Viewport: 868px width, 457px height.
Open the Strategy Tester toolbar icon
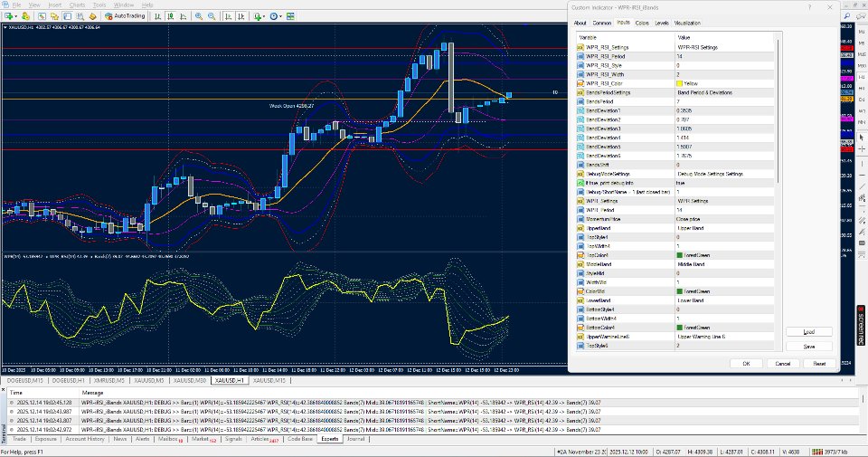click(x=80, y=16)
